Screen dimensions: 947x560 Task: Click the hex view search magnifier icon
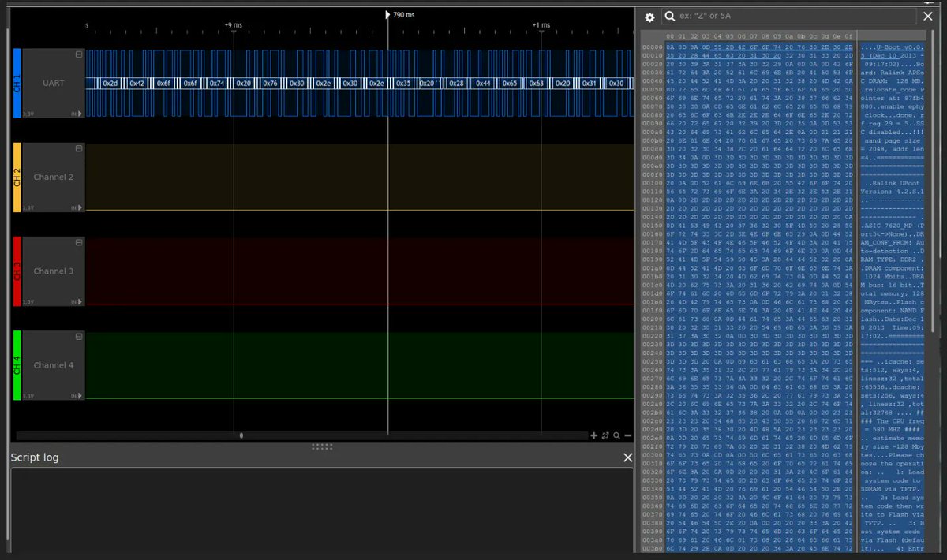click(x=669, y=17)
